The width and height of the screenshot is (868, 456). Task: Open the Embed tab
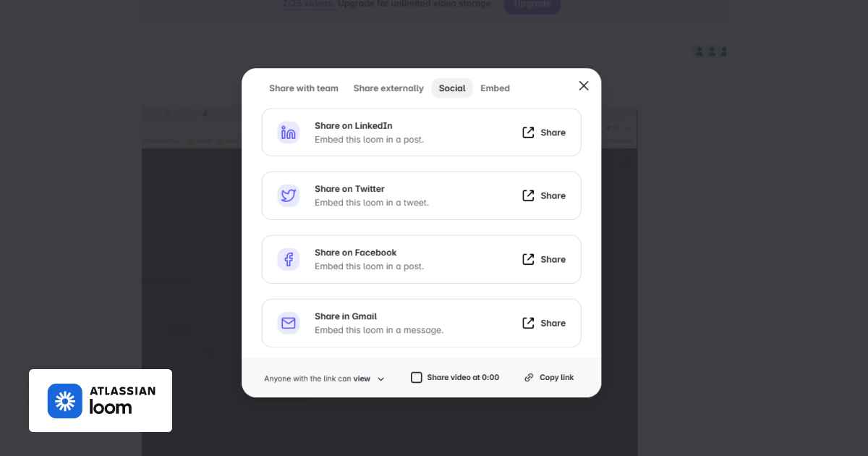tap(495, 88)
